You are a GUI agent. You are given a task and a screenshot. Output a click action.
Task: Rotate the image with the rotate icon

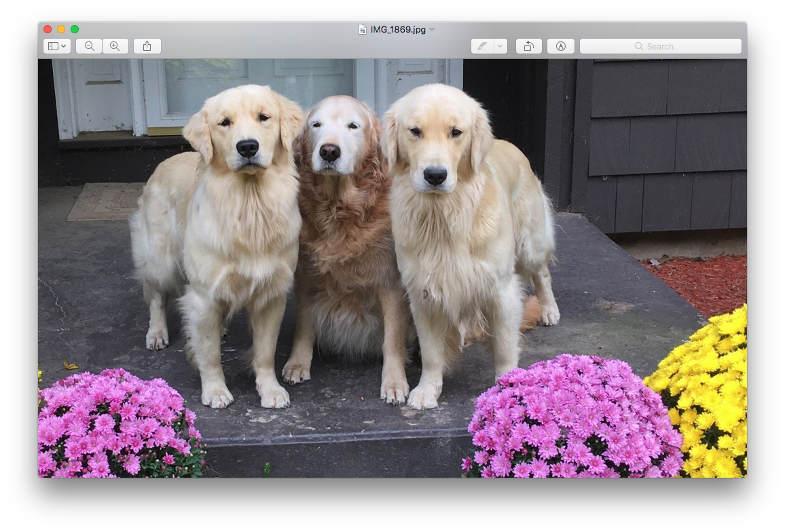(529, 46)
